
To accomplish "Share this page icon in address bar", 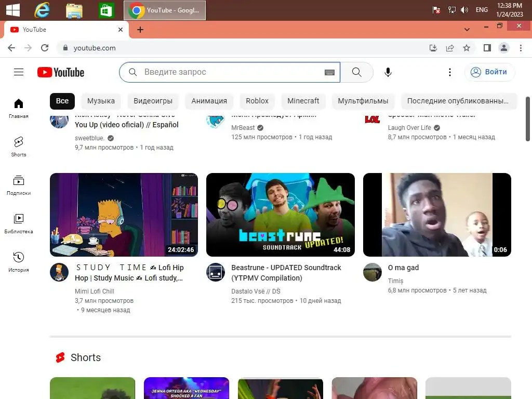I will click(x=450, y=48).
